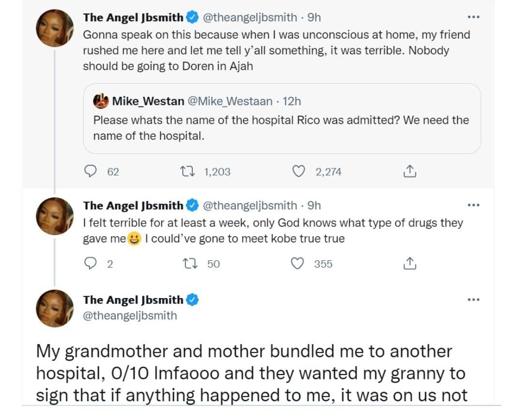Image resolution: width=523 pixels, height=420 pixels.
Task: Click the second tweet's profile avatar
Action: (x=55, y=216)
